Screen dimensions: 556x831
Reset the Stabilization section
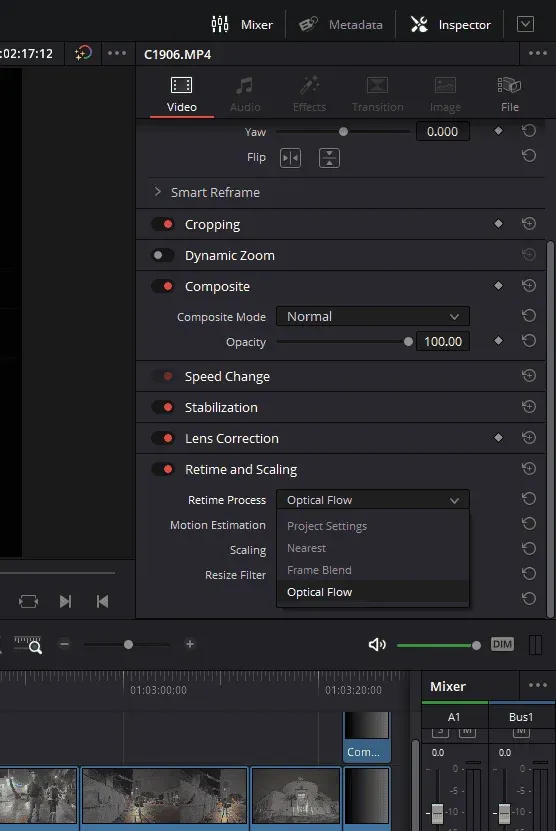tap(529, 406)
